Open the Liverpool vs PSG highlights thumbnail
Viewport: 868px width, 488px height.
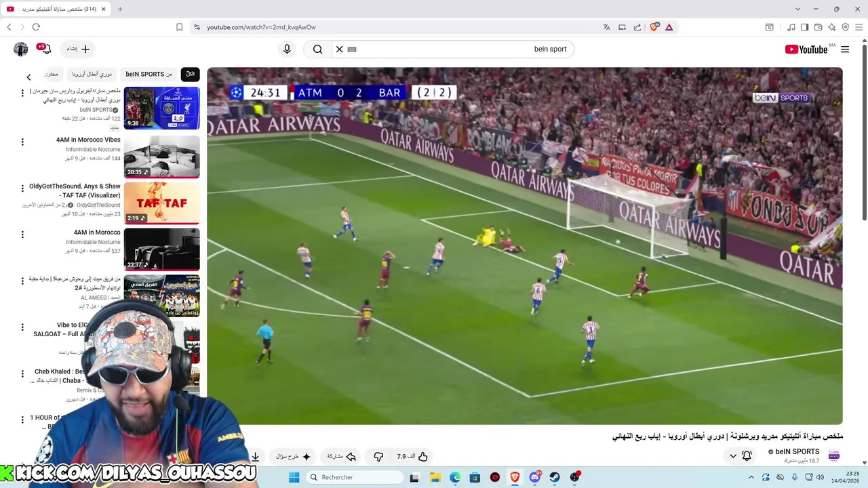pyautogui.click(x=161, y=108)
